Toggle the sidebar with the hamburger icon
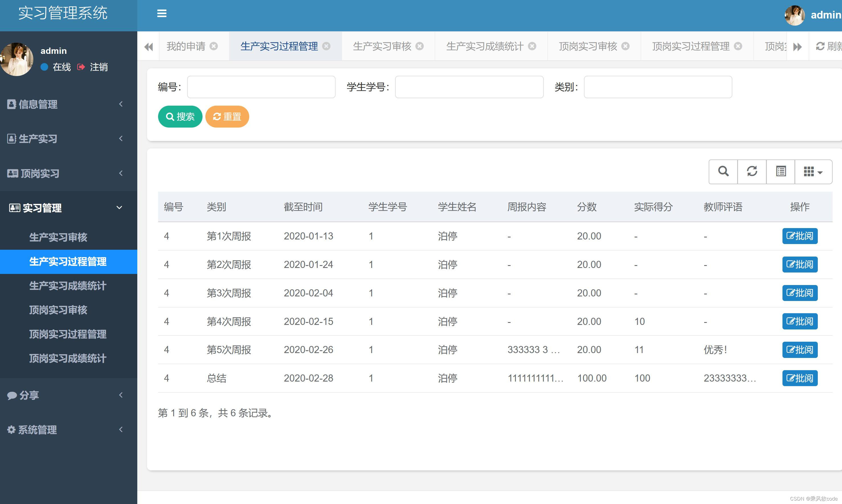 point(162,14)
